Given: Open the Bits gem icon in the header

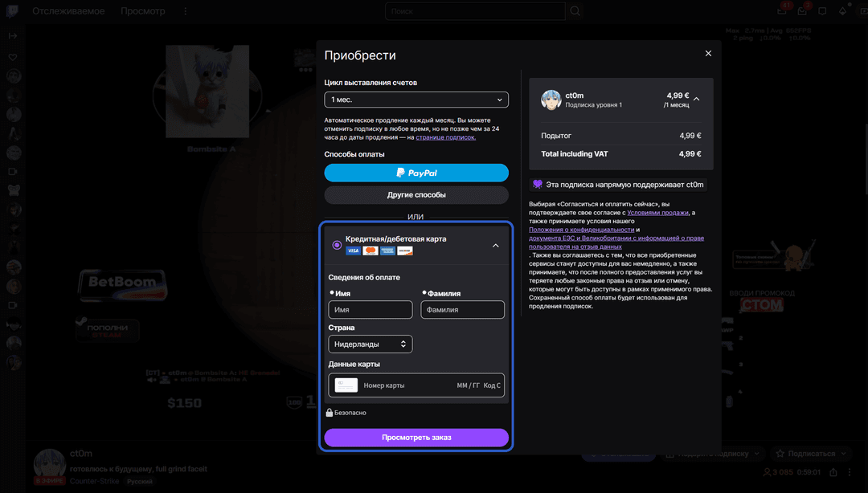Looking at the screenshot, I should click(842, 11).
